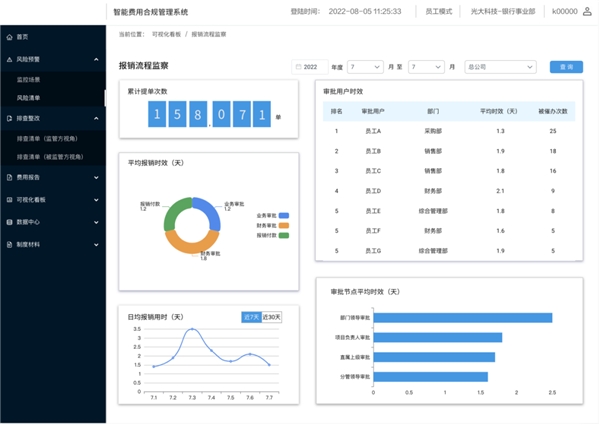
Task: Click the user profile icon next to k00000
Action: pos(587,11)
